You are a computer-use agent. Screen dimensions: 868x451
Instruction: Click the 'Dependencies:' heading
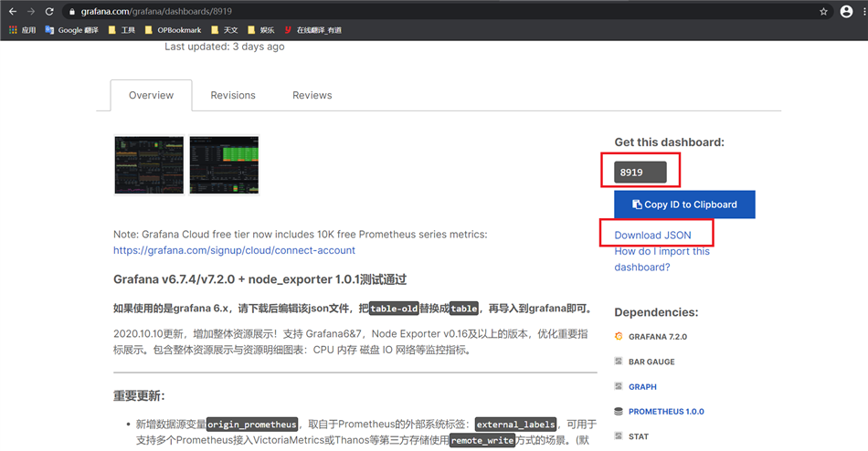(656, 312)
